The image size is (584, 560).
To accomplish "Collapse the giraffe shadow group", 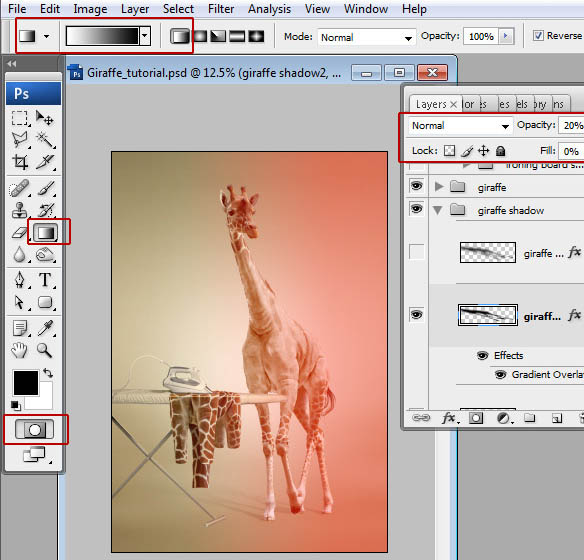I will point(438,210).
